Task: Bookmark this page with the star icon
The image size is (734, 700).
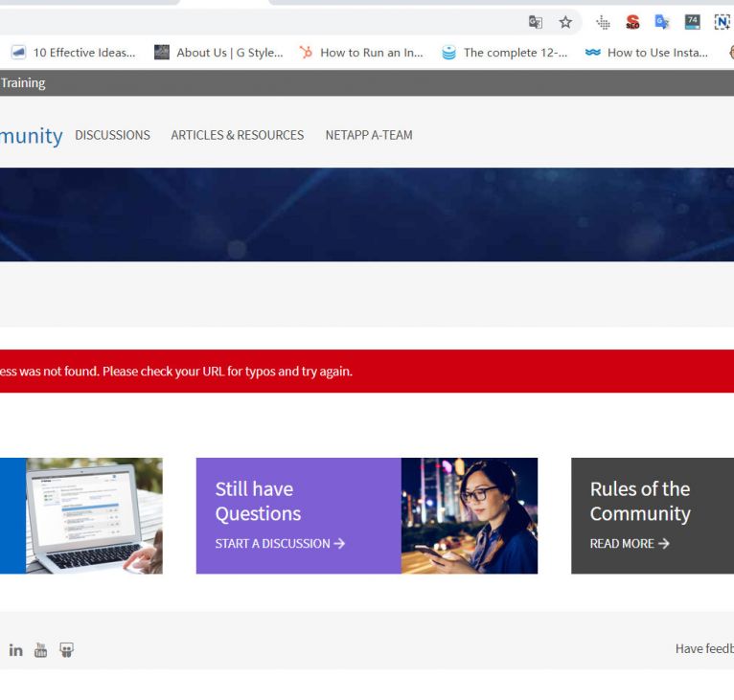Action: tap(565, 22)
